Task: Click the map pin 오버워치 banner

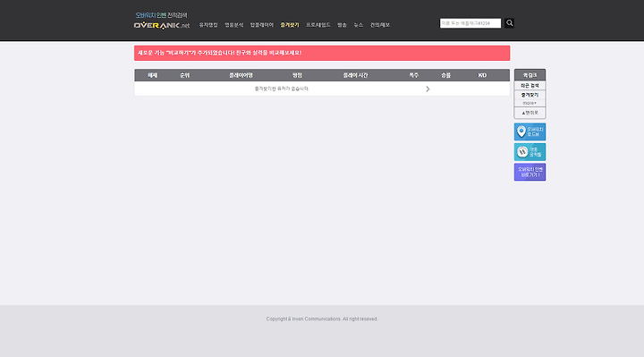Action: click(530, 132)
